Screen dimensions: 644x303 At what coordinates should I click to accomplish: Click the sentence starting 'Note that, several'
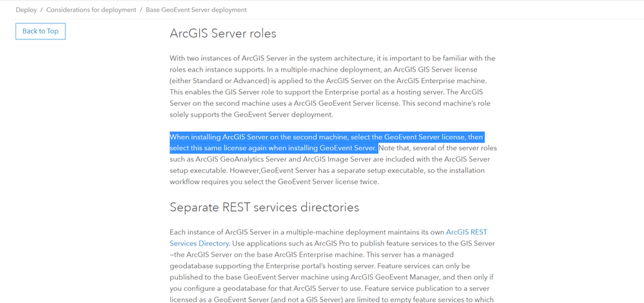(x=437, y=148)
